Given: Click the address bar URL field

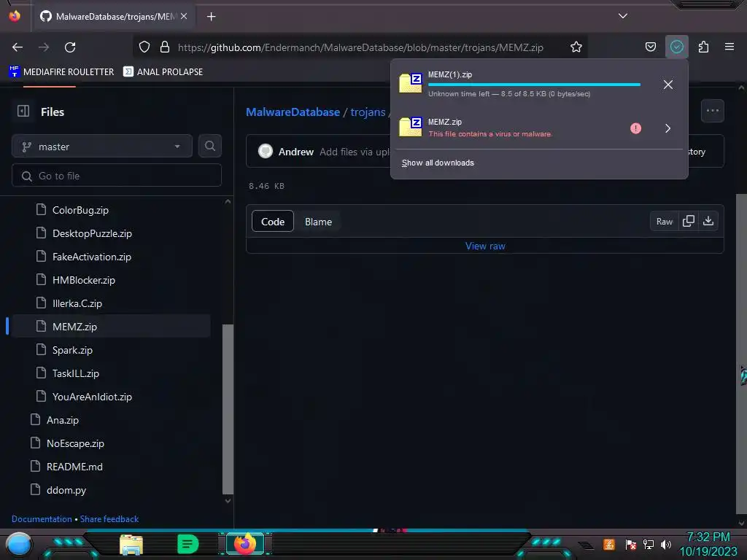Looking at the screenshot, I should pyautogui.click(x=360, y=47).
